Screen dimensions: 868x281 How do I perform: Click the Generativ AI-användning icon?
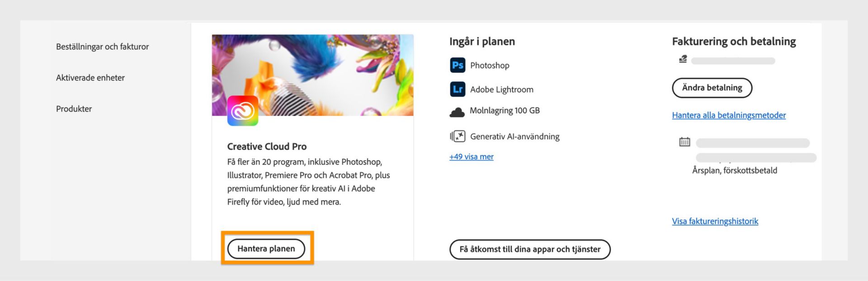coord(457,135)
